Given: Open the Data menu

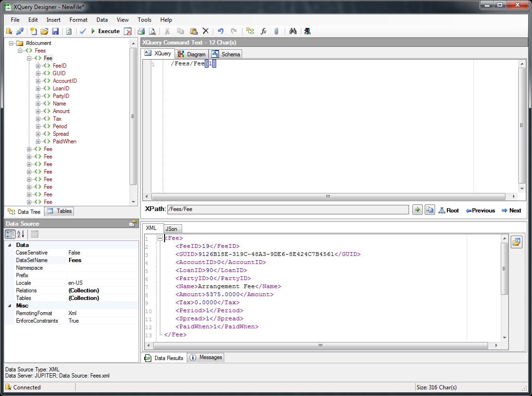Looking at the screenshot, I should 102,20.
